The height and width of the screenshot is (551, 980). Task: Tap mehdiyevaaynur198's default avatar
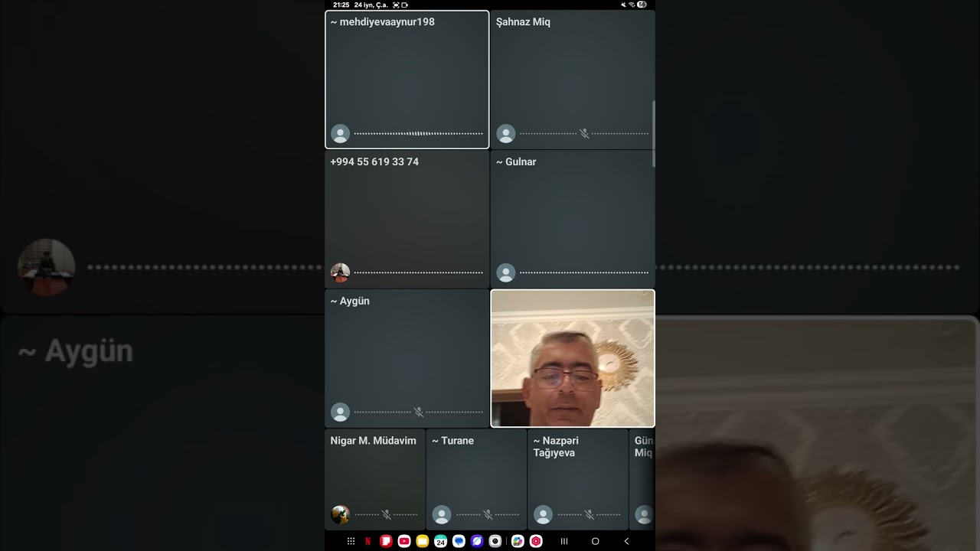pos(341,134)
